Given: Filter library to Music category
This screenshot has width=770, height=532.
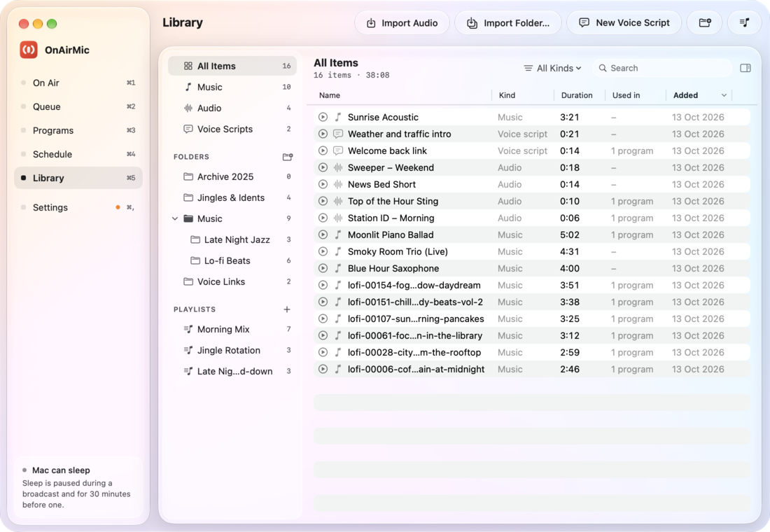Looking at the screenshot, I should [232, 87].
